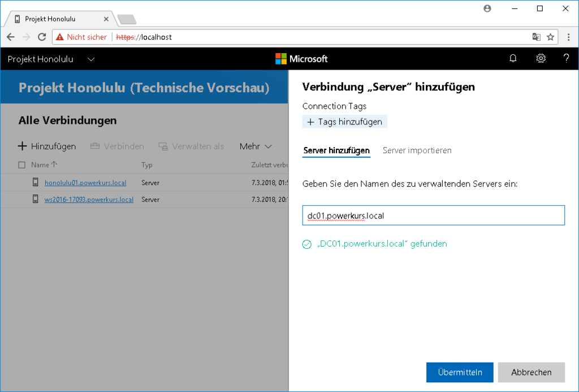579x392 pixels.
Task: Open the Mehr dropdown menu
Action: pyautogui.click(x=256, y=147)
